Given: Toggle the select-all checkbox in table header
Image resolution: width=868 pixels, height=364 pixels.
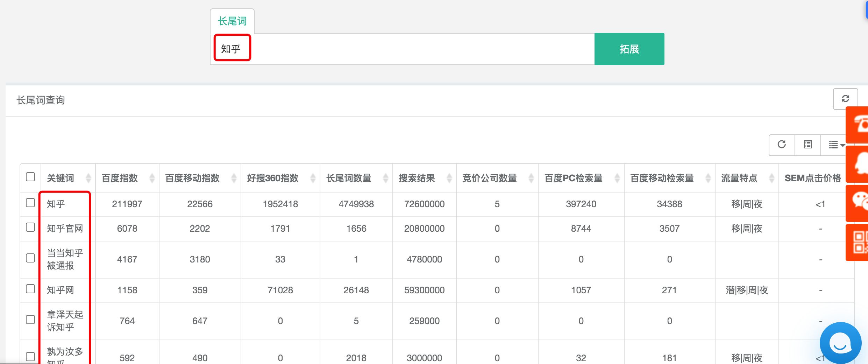Looking at the screenshot, I should (30, 177).
